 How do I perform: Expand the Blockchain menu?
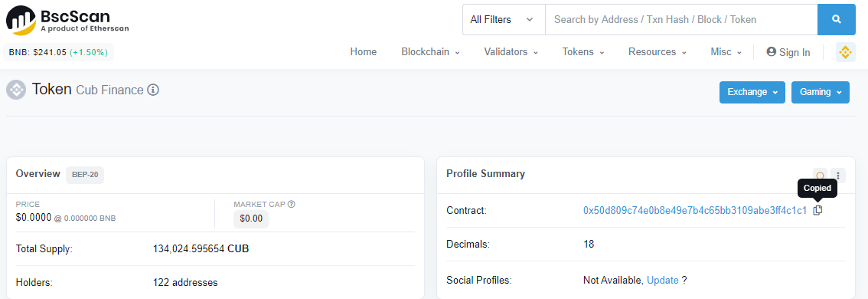pos(431,52)
